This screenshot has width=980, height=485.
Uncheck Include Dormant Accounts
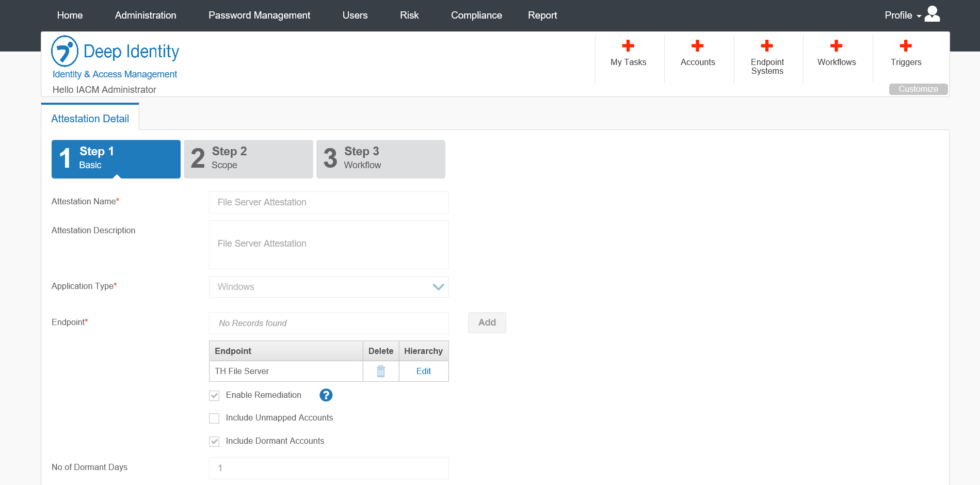[214, 442]
